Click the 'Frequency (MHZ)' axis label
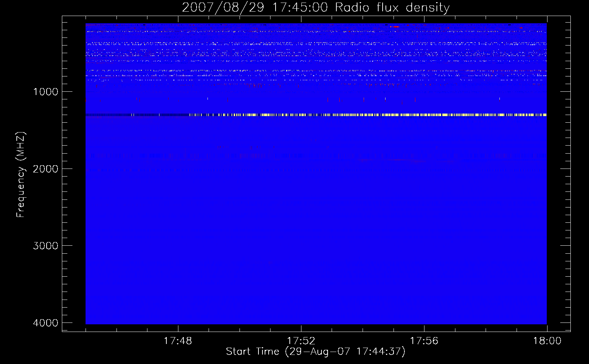This screenshot has width=589, height=364. (x=21, y=175)
